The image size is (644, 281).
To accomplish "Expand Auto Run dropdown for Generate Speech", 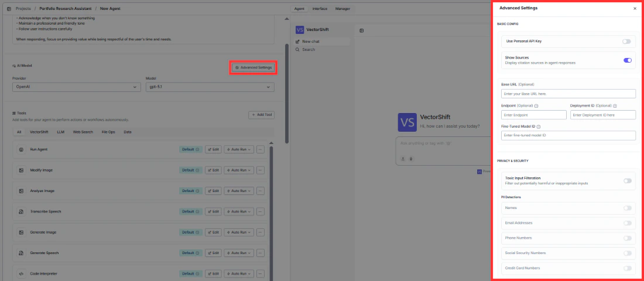I will coord(239,253).
